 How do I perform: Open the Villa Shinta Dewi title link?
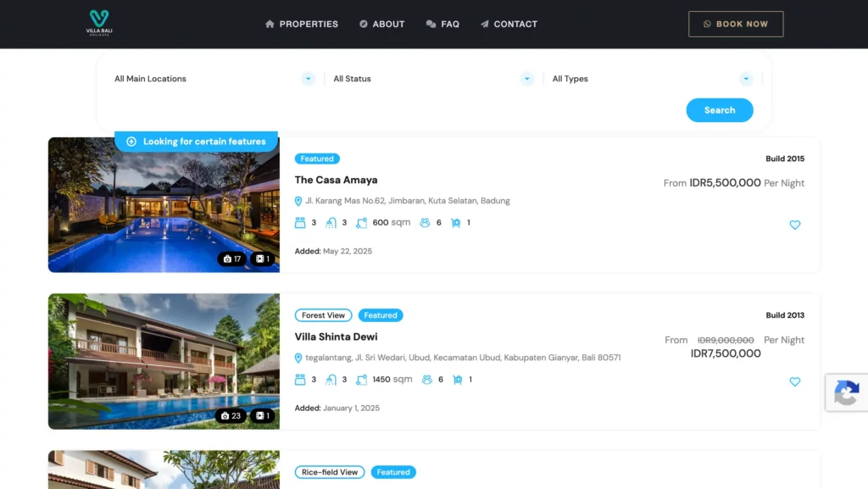click(x=336, y=336)
